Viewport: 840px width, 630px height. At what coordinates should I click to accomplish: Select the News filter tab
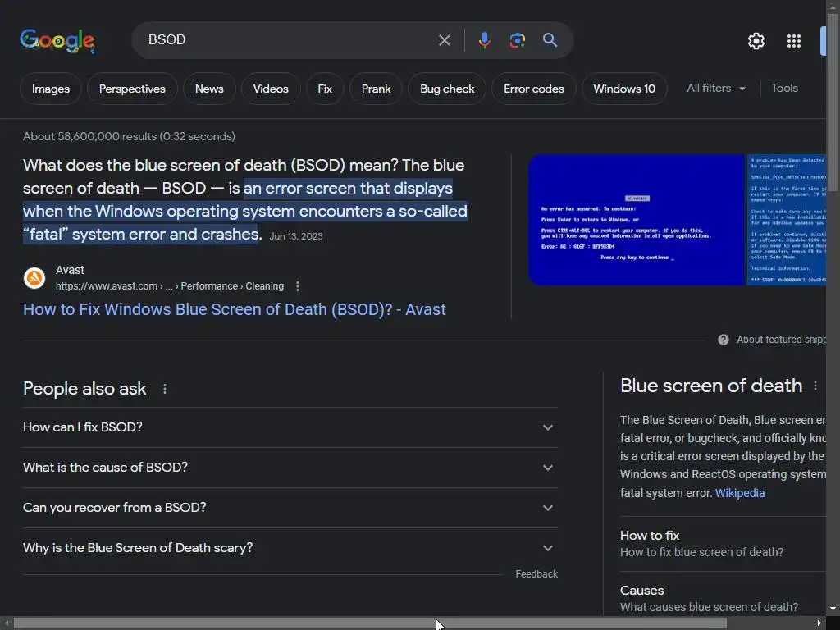(x=209, y=89)
